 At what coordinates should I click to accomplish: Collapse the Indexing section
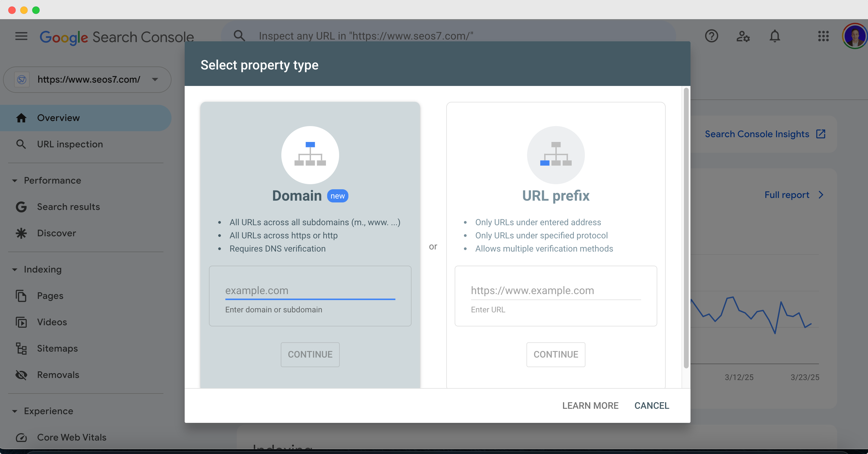(x=14, y=270)
